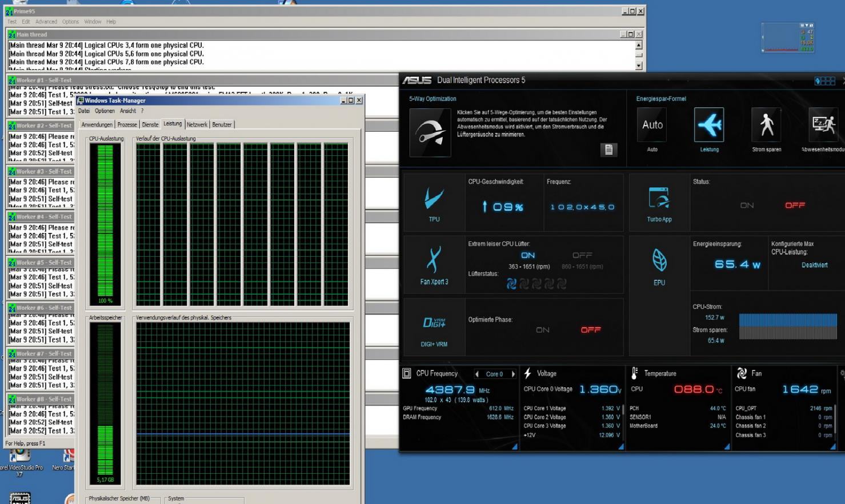Click the first blue fan status icon
The width and height of the screenshot is (845, 504).
pos(511,284)
